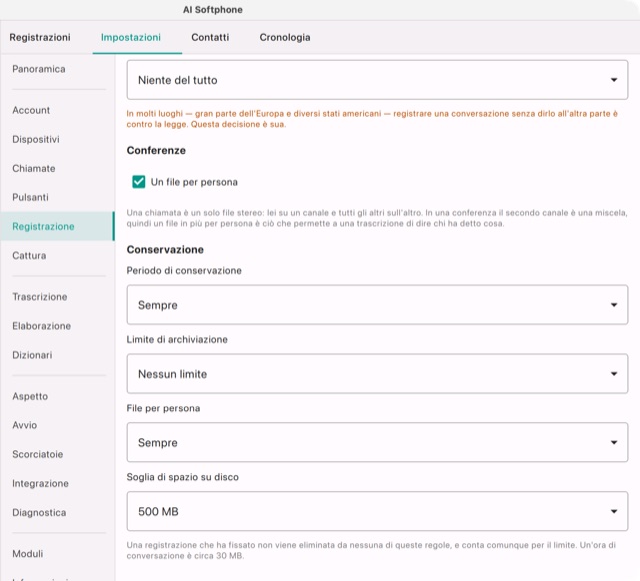The image size is (640, 581).
Task: Select Panoramica in the sidebar
Action: [x=58, y=69]
